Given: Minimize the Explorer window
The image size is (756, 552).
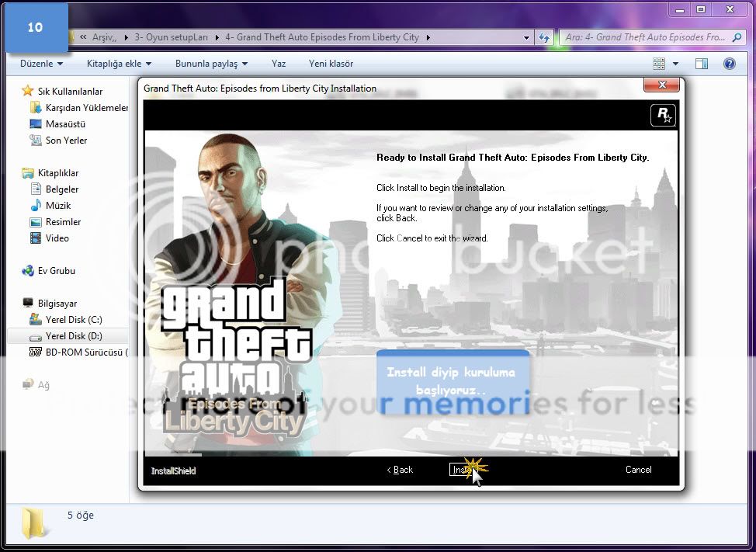Looking at the screenshot, I should 679,9.
